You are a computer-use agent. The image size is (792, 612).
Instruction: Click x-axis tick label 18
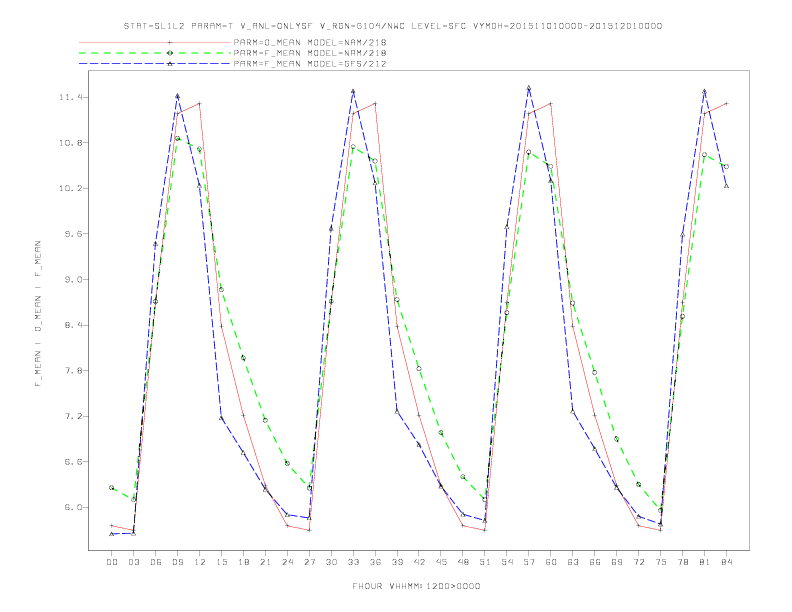[243, 562]
